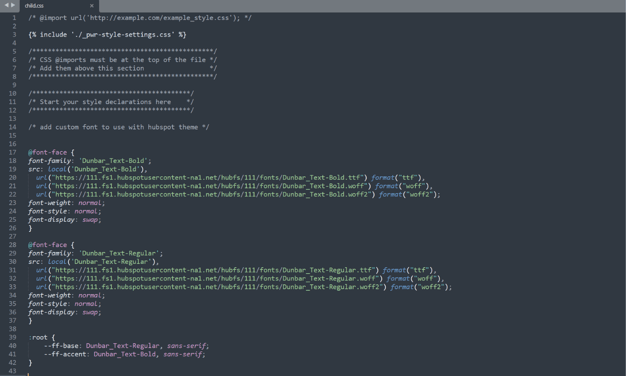
Task: Click '@font-face' on line 17
Action: [x=48, y=152]
